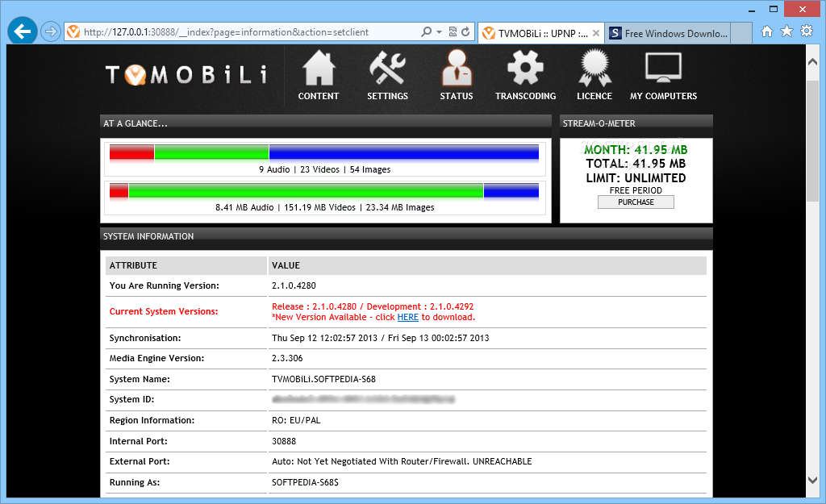Click the '2.3.306' media engine version
Screen dimensions: 826x504
click(287, 358)
